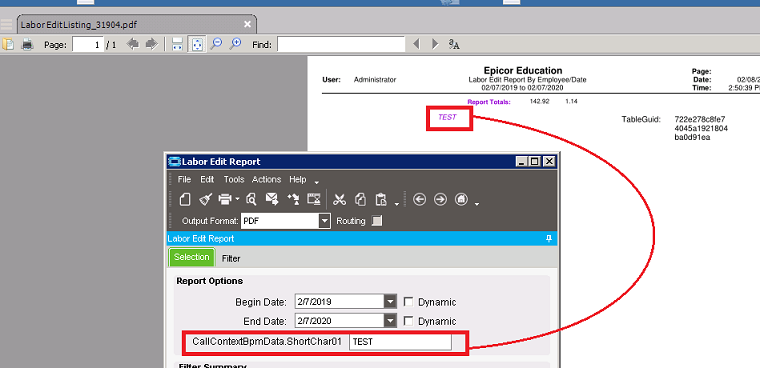Click the 'Administrator' user value in PDF
760x368 pixels.
(375, 80)
